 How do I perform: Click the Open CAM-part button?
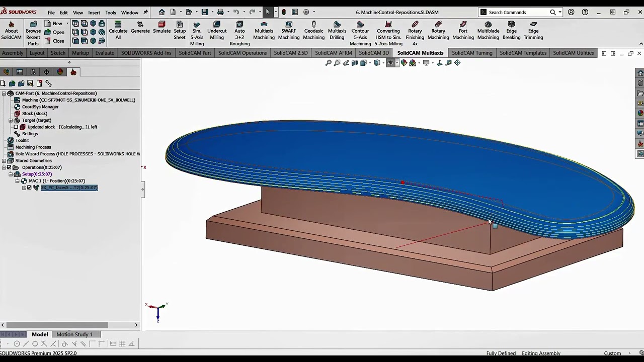(x=54, y=32)
